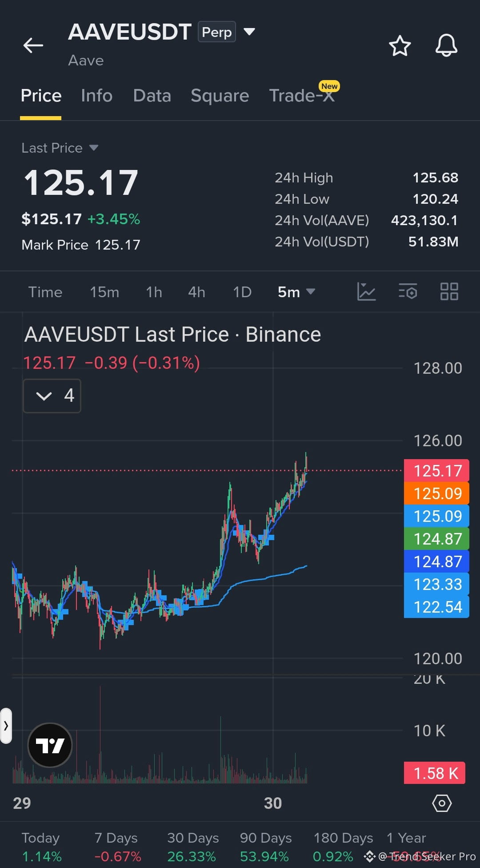Tap the back arrow icon
The height and width of the screenshot is (868, 480).
(x=33, y=45)
